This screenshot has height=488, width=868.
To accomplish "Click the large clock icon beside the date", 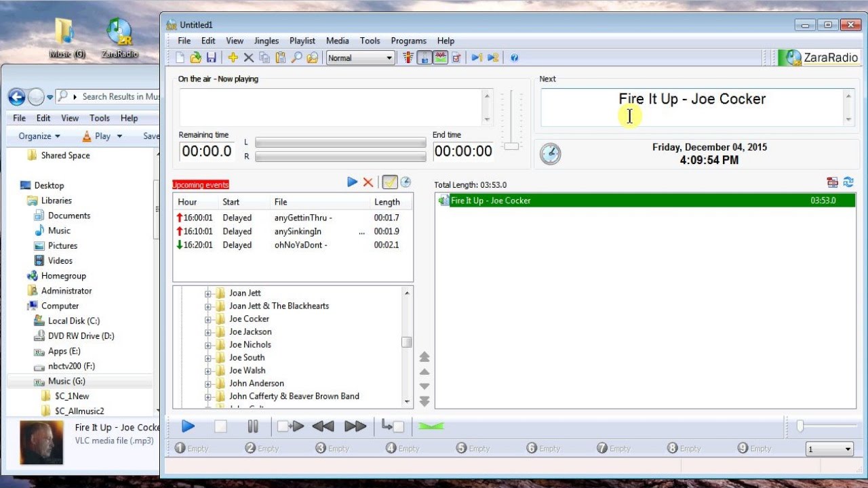I will tap(550, 154).
